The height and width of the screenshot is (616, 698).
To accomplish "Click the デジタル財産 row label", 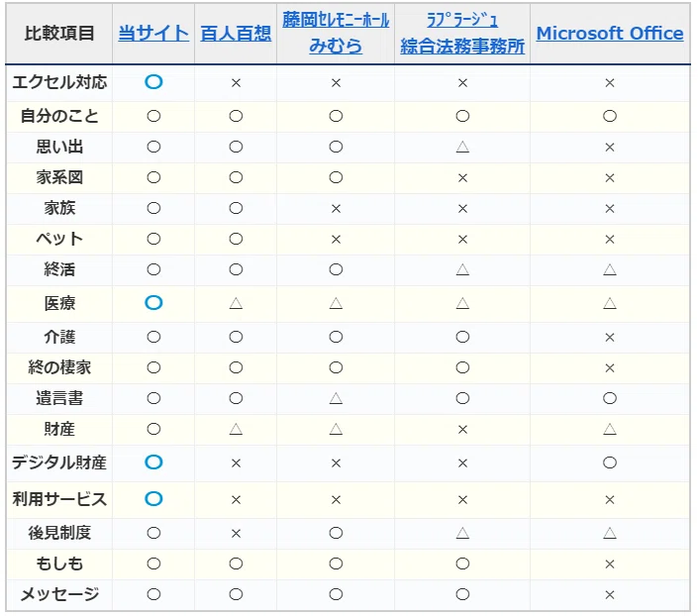I will pos(59,462).
